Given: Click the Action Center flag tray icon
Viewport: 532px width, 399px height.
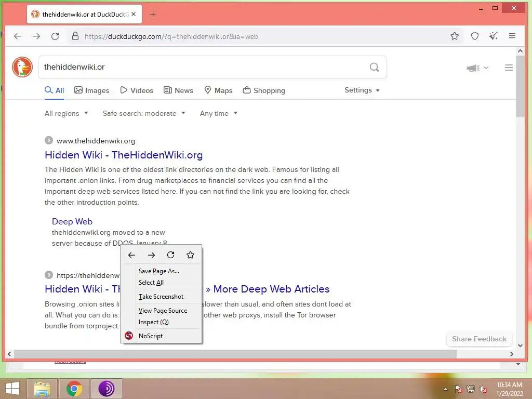Looking at the screenshot, I should click(458, 389).
